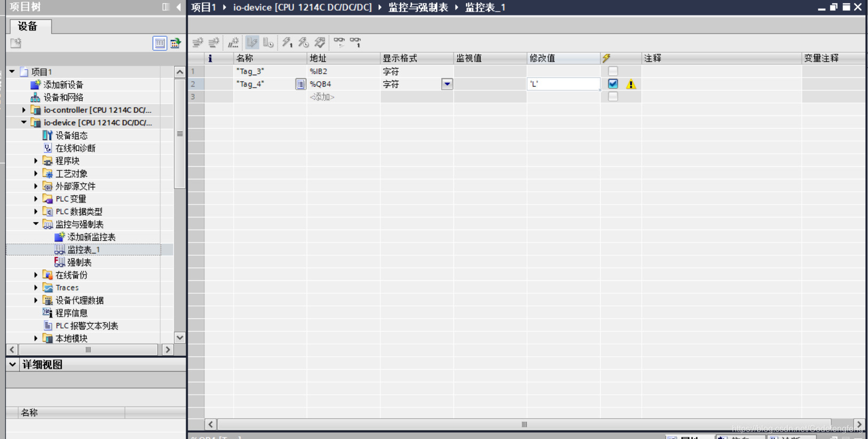Click the modify value field containing 'L'
The height and width of the screenshot is (439, 868).
click(563, 84)
